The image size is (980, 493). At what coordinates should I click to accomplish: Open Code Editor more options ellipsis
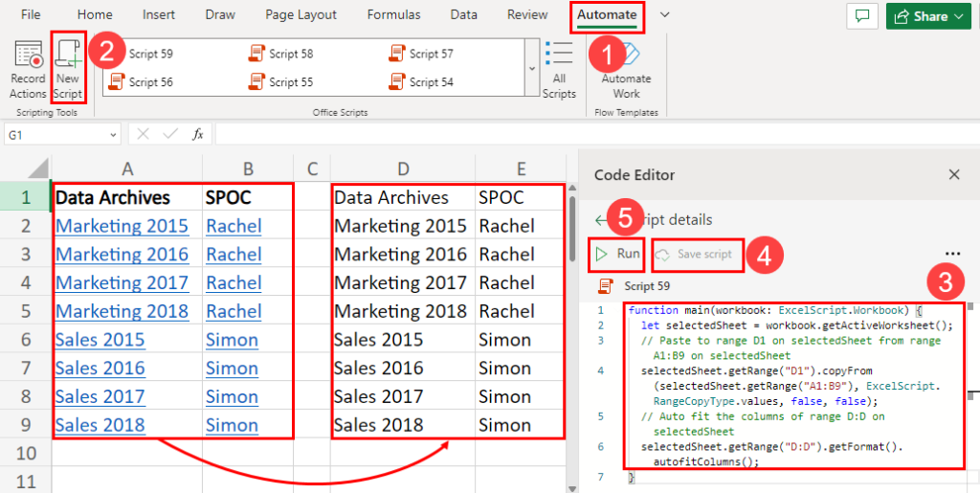(x=952, y=254)
